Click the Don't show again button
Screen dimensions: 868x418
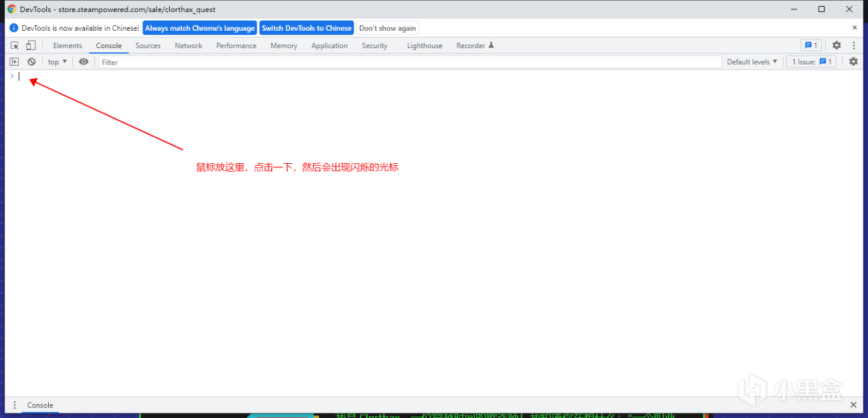387,28
